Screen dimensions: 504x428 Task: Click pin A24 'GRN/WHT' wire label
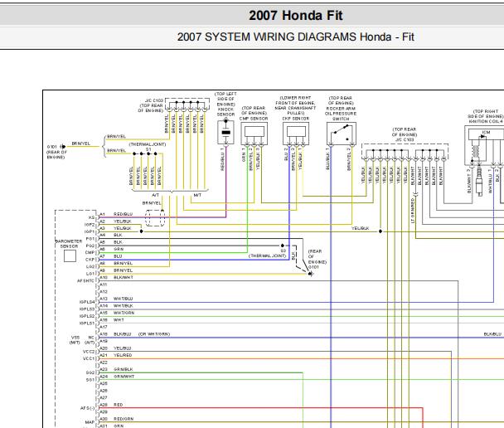124,377
